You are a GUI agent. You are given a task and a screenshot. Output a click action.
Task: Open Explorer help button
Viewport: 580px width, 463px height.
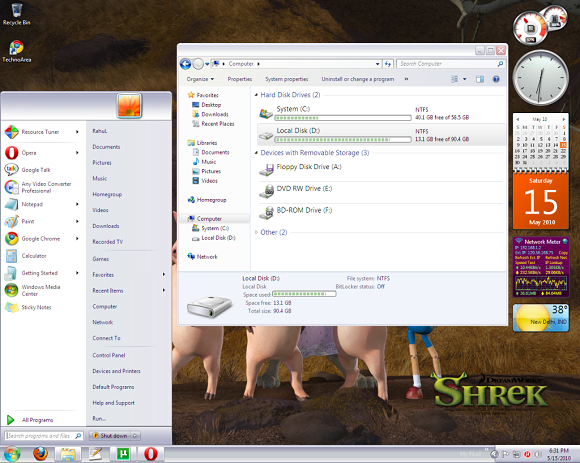[496, 79]
